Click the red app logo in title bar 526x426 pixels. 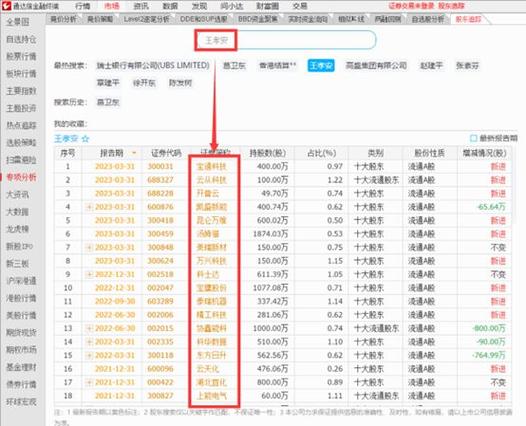click(x=6, y=6)
